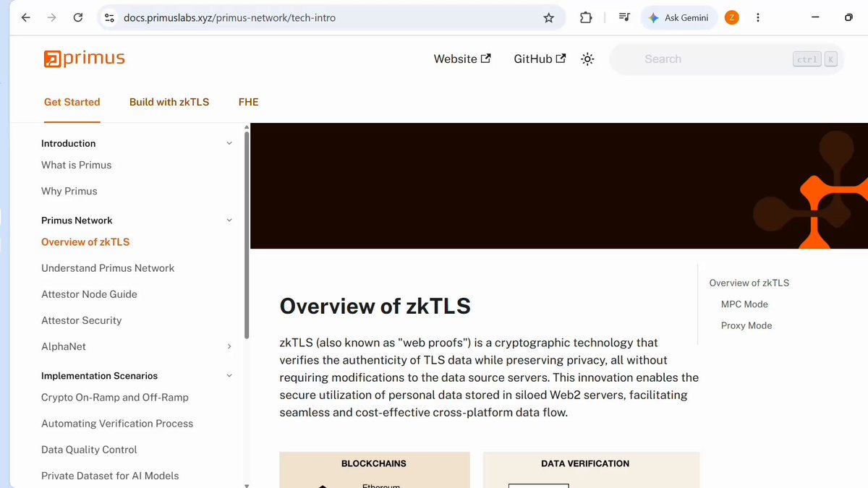Jump to MPC Mode in table of contents

[x=744, y=304]
